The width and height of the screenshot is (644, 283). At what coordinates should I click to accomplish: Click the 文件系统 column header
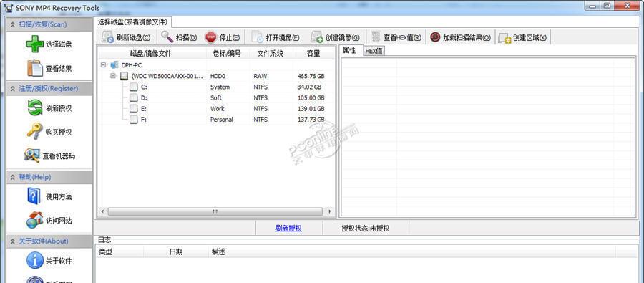coord(270,53)
